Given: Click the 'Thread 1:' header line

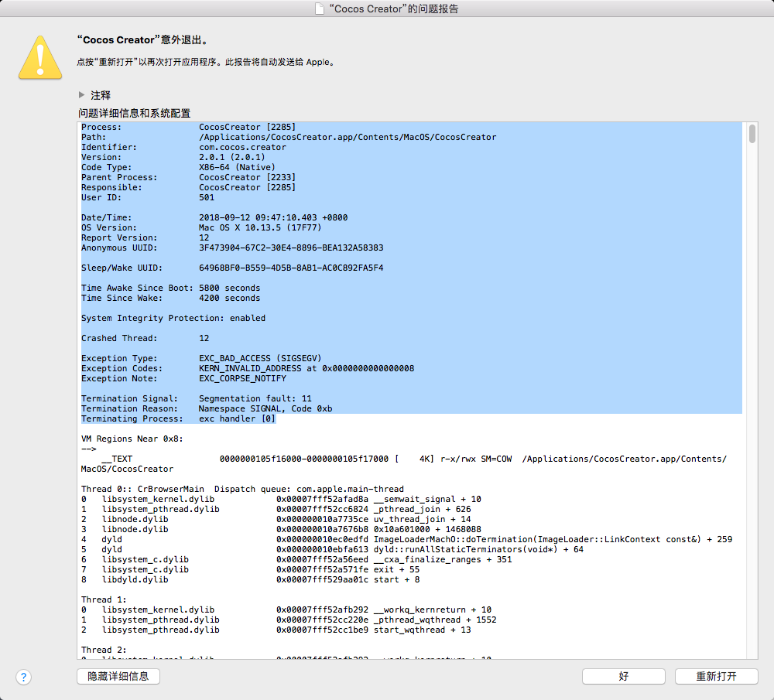Looking at the screenshot, I should point(104,600).
